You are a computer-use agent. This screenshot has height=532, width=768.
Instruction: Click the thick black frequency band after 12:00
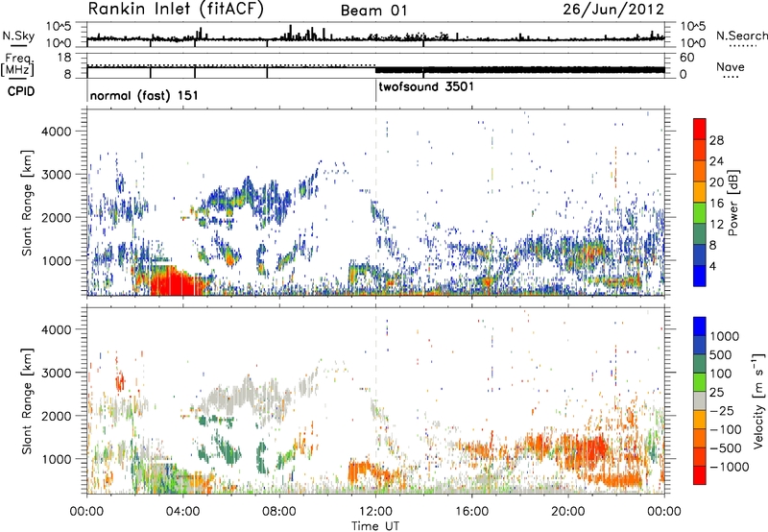519,69
